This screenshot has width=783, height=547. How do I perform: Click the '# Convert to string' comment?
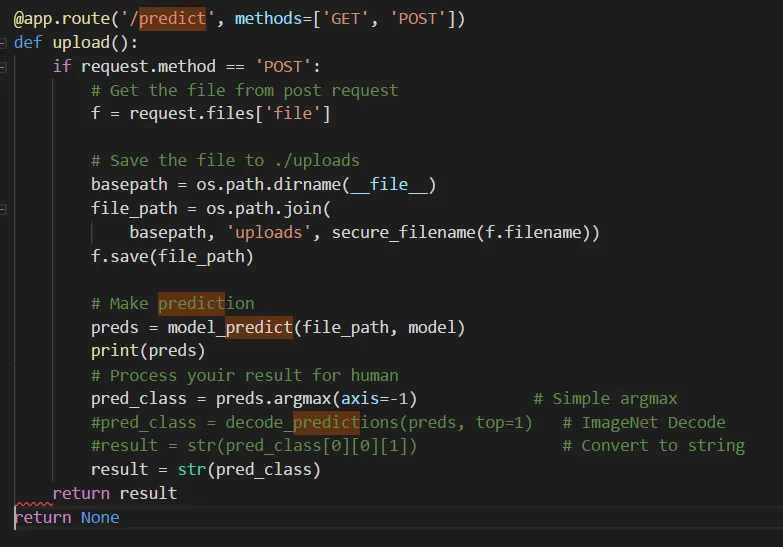(653, 446)
